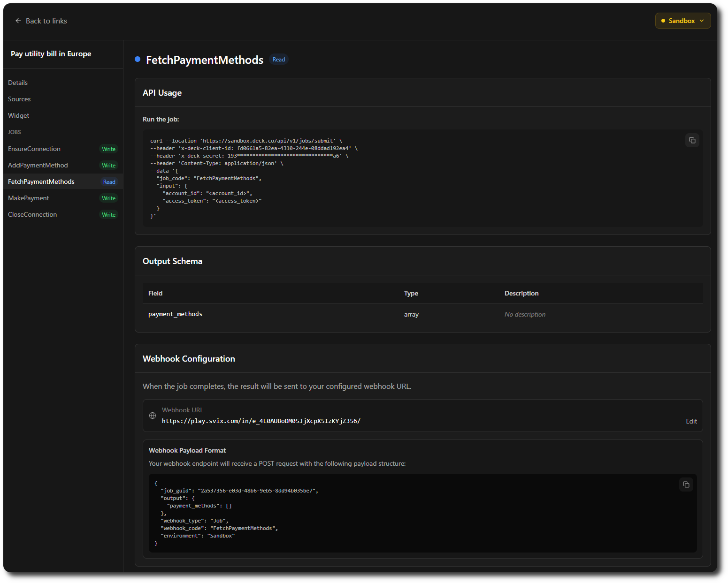Go back to links

(41, 21)
